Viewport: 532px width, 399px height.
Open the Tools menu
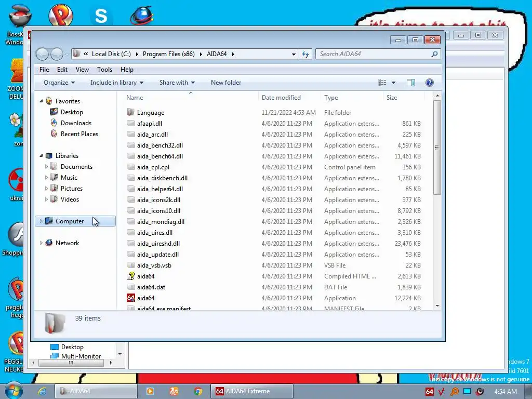[104, 69]
